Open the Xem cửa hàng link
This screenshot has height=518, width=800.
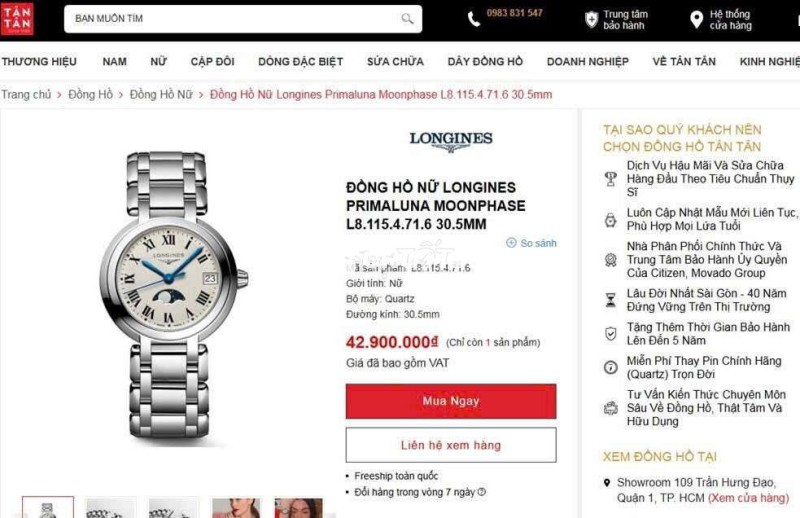(x=748, y=498)
